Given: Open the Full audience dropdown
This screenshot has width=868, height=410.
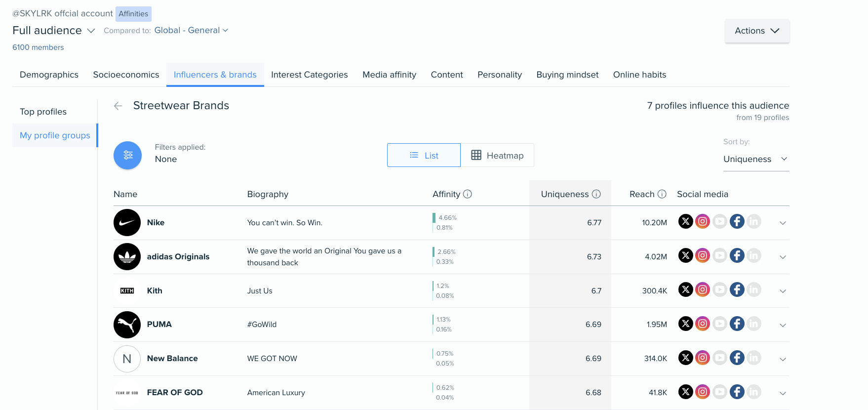Looking at the screenshot, I should click(x=53, y=31).
